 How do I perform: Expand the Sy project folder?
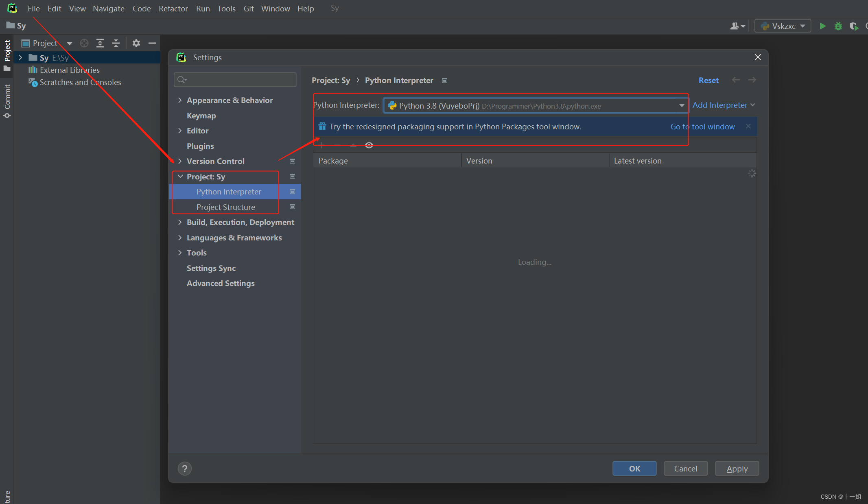point(20,57)
